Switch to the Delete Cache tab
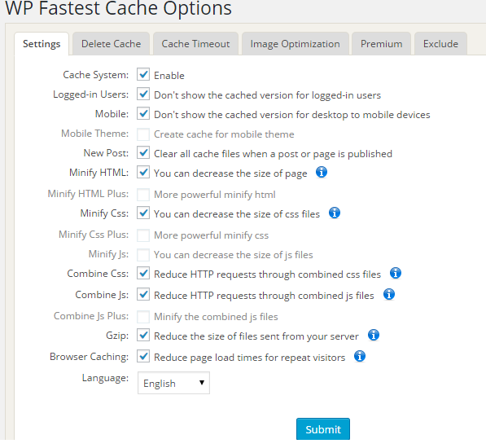The image size is (486, 448). pyautogui.click(x=111, y=44)
